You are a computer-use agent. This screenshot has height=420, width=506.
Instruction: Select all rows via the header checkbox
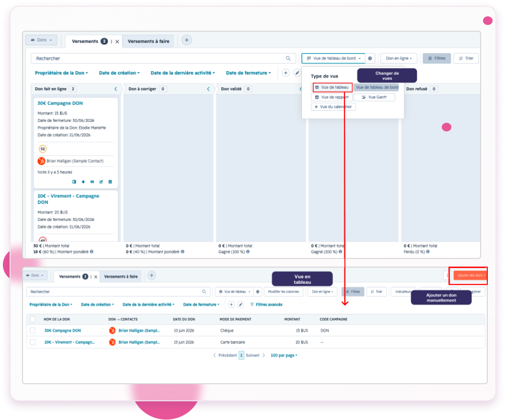[x=33, y=319]
